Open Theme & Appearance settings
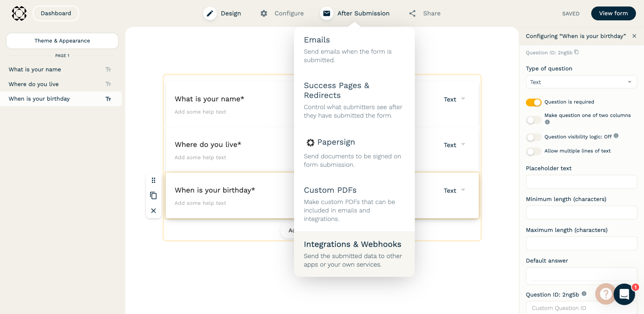Viewport: 644px width, 314px height. point(62,41)
